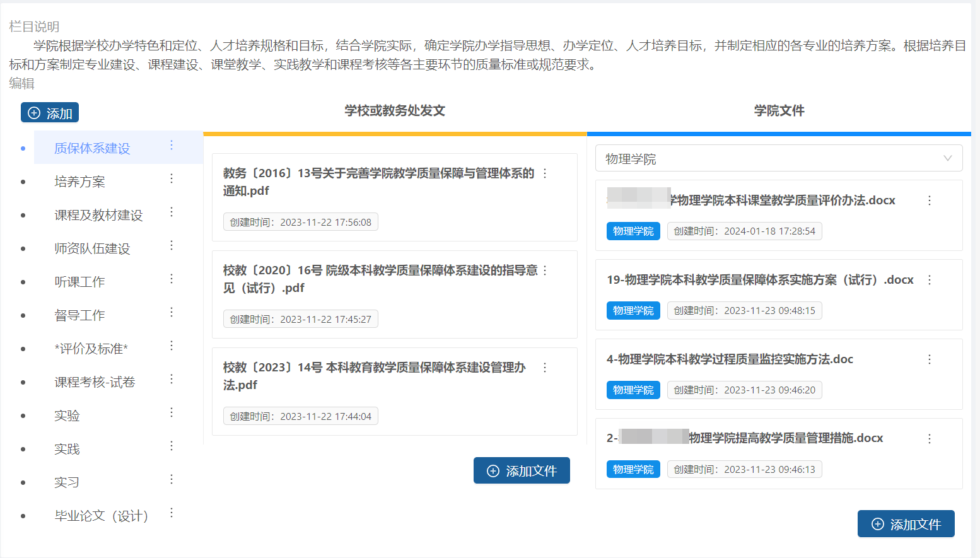Open options for 毕业论文（设计） category
This screenshot has height=558, width=980.
pos(172,513)
